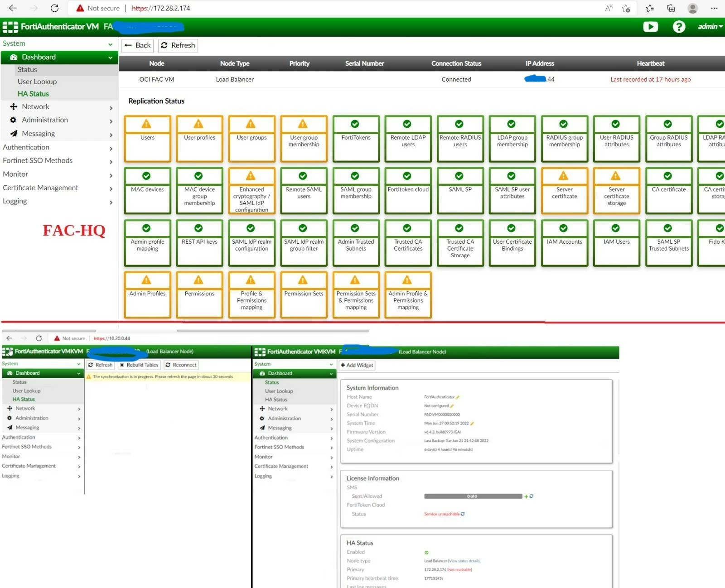
Task: Open the Trusted CA Certificates tile
Action: (x=408, y=243)
